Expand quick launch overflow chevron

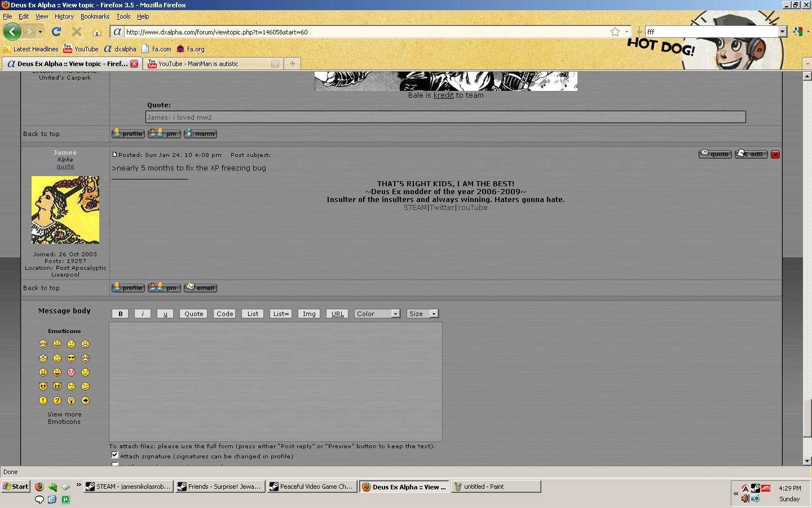78,485
